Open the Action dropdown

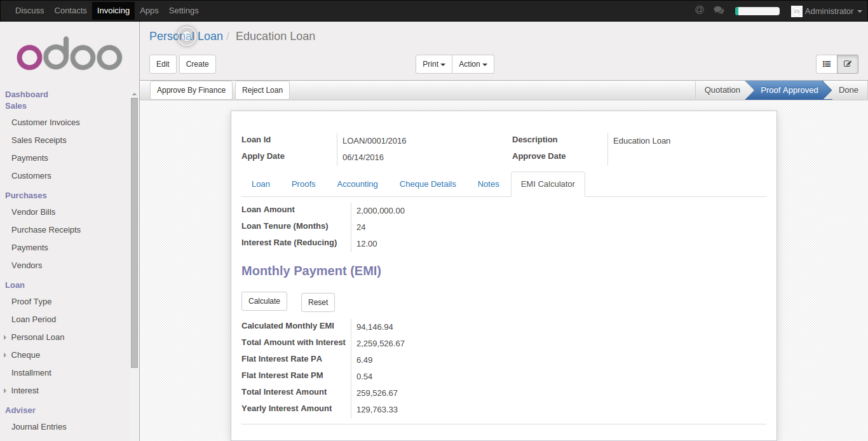point(473,64)
